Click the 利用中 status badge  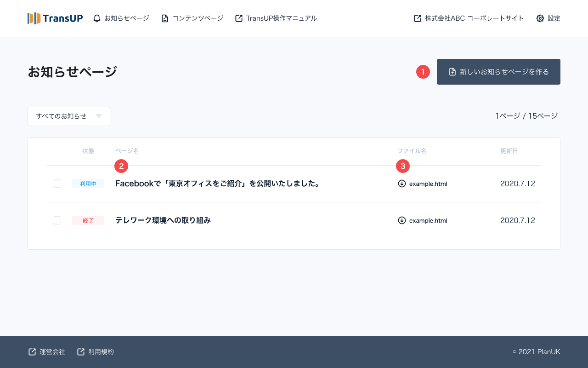pyautogui.click(x=88, y=184)
